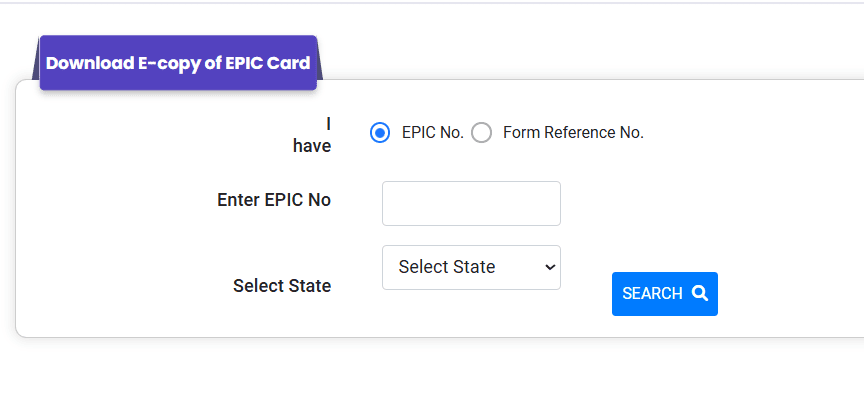Click the bold 'Select State' field label
Viewport: 864px width, 405px height.
coord(282,286)
